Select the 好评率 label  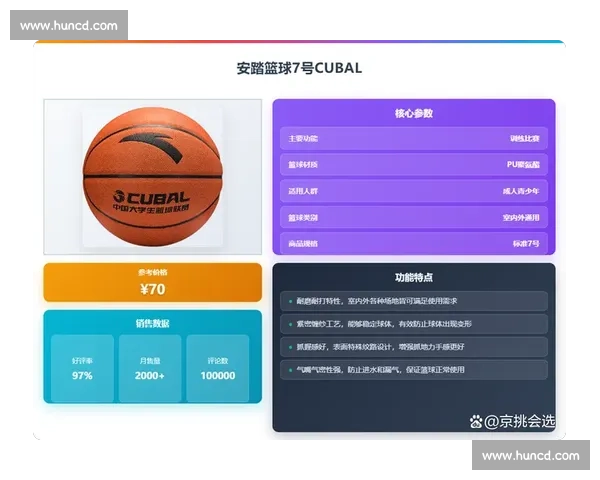point(82,361)
